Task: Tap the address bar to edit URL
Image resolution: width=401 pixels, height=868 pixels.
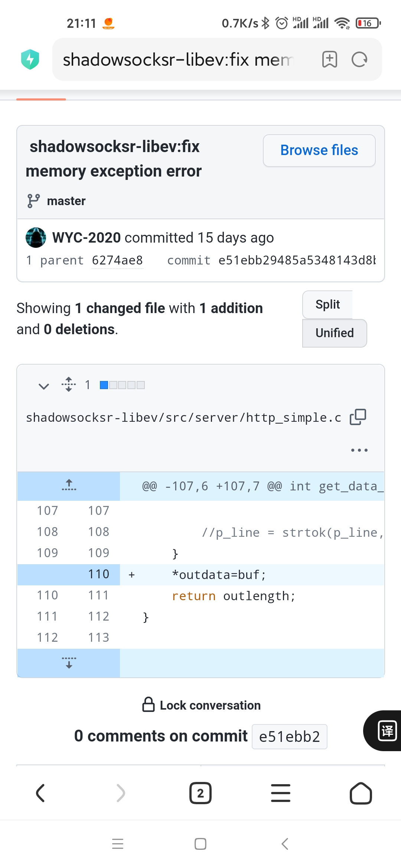Action: [178, 59]
